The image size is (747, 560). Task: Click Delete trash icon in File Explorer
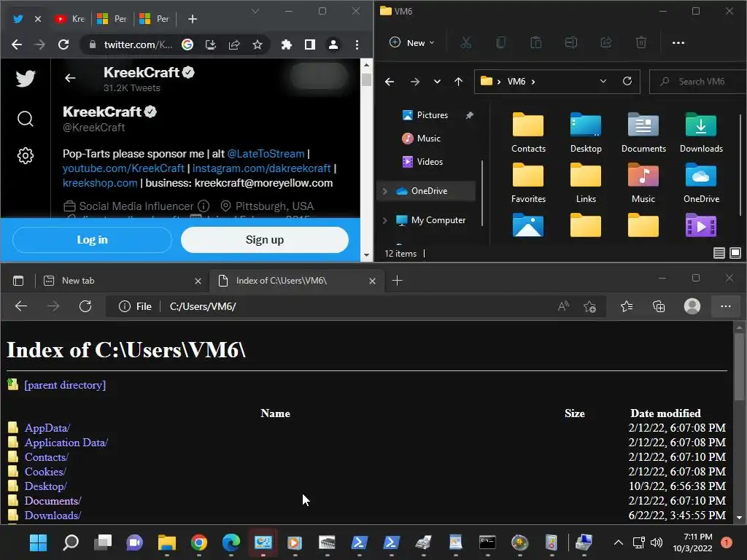pos(641,43)
